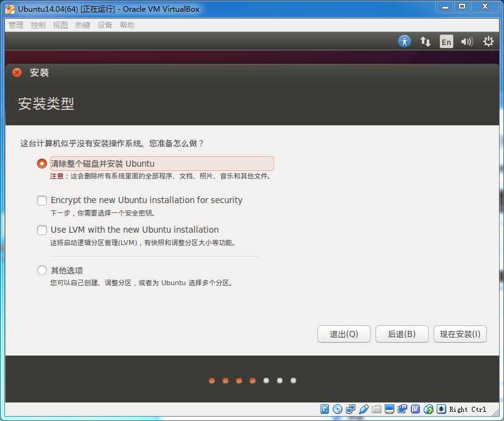
Task: Select the 其他选项 radio button
Action: 42,270
